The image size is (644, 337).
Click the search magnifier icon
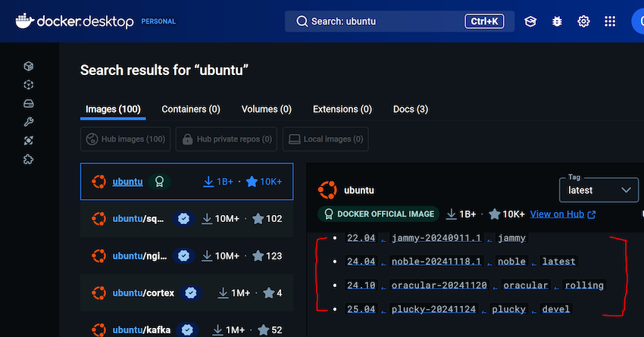pos(302,21)
